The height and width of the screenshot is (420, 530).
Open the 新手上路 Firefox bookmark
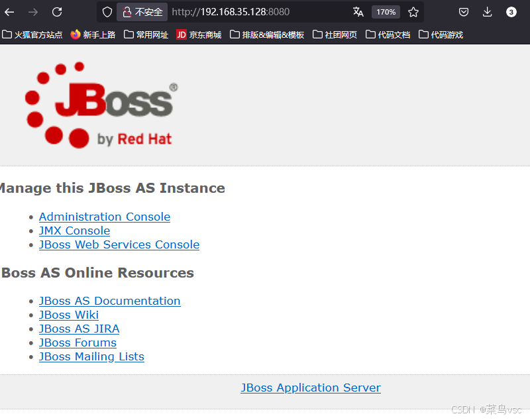click(x=93, y=34)
